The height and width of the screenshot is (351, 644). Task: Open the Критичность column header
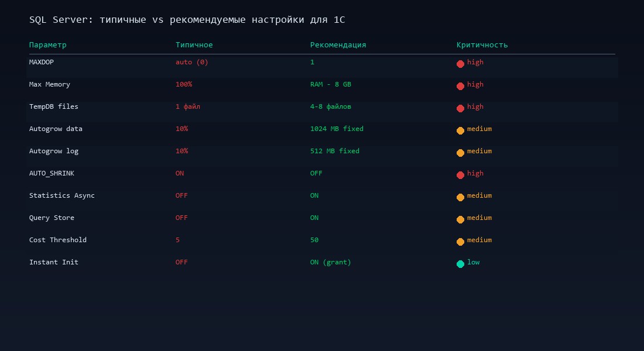482,44
